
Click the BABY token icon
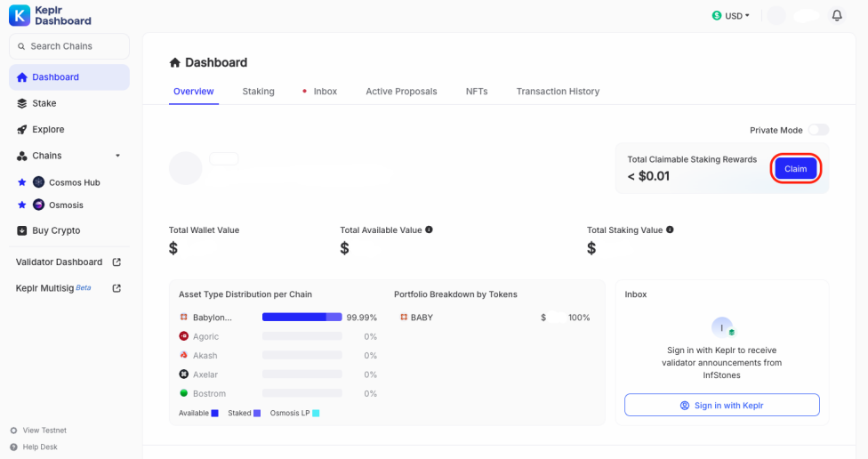(x=404, y=318)
